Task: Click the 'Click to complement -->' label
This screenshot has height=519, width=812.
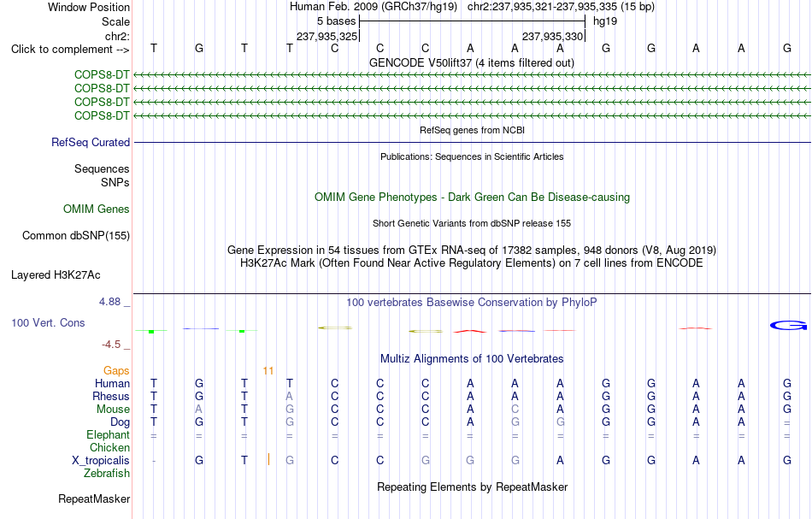Action: point(70,50)
